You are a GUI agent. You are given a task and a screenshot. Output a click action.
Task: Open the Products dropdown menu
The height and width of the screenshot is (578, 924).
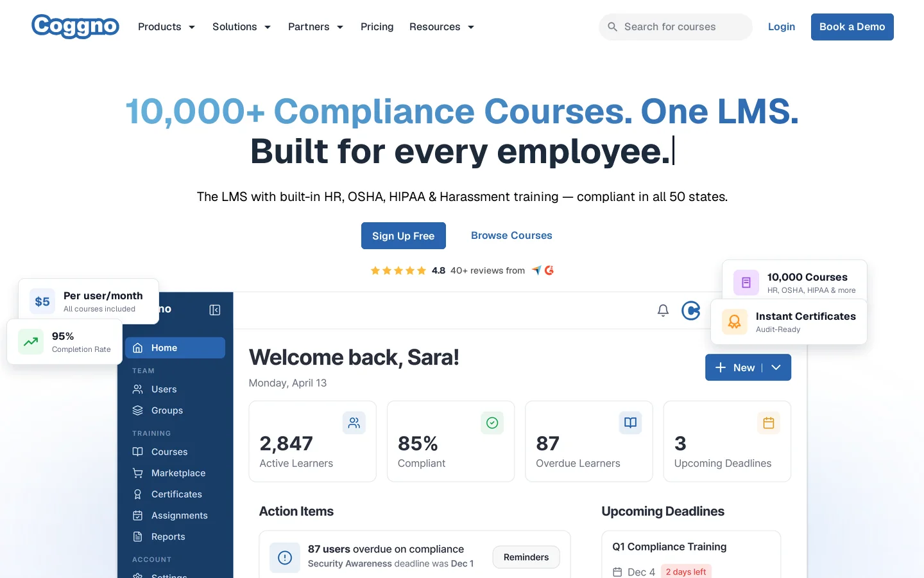click(166, 27)
